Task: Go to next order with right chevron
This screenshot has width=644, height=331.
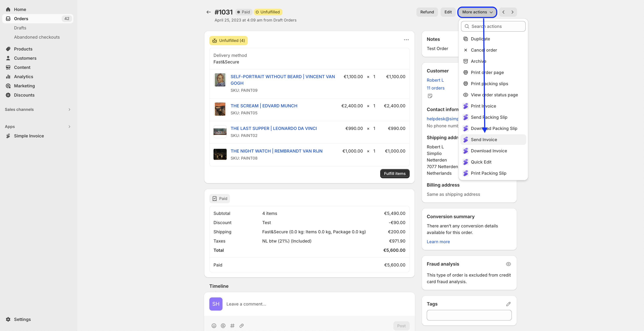Action: [x=512, y=12]
